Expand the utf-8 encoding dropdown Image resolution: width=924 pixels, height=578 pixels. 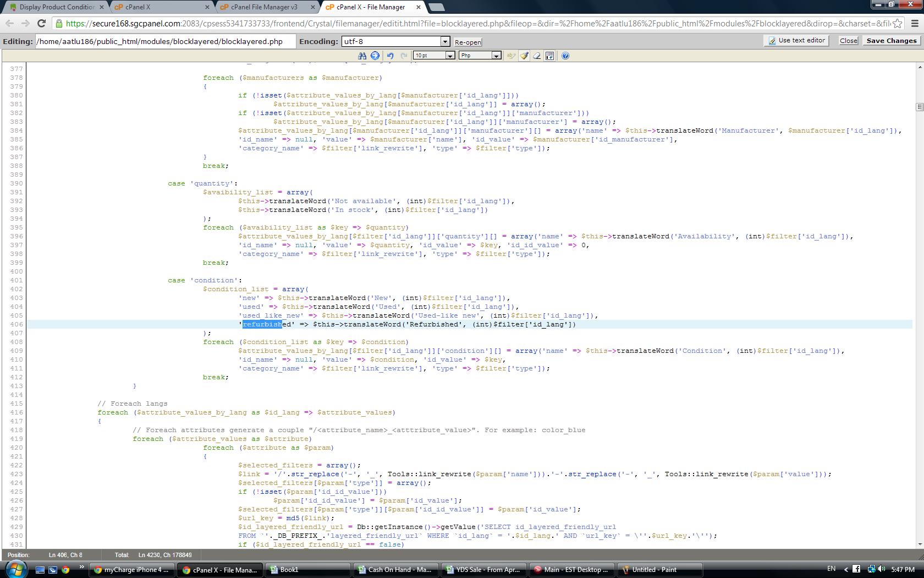(445, 42)
